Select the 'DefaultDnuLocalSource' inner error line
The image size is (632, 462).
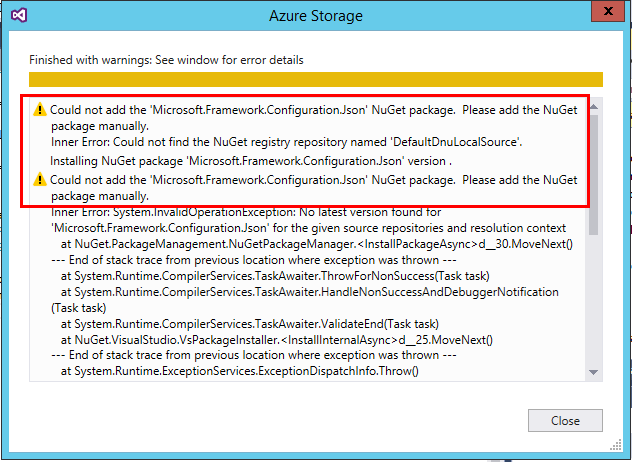pyautogui.click(x=287, y=142)
